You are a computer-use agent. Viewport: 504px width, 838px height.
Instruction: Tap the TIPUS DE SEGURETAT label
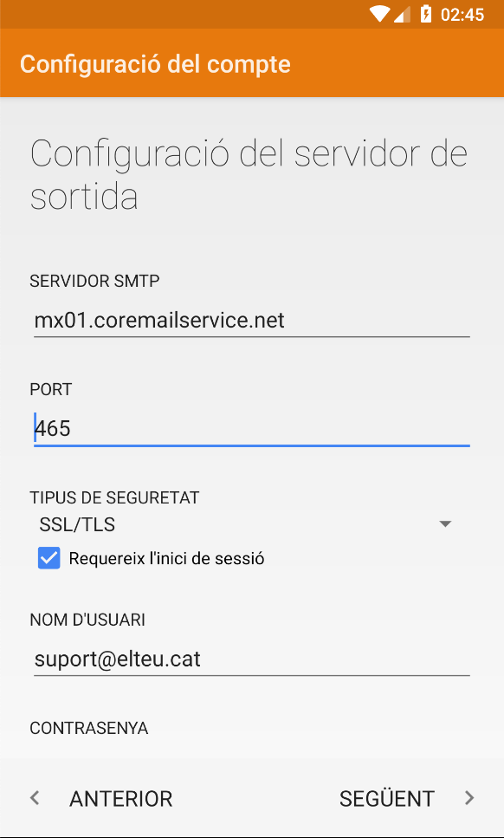[114, 497]
